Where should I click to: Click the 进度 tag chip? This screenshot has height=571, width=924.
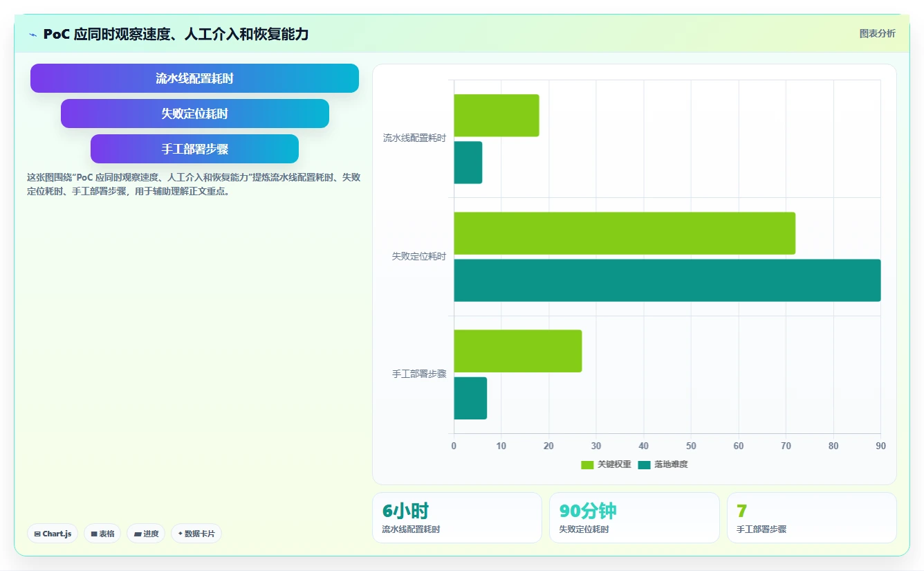click(x=146, y=534)
